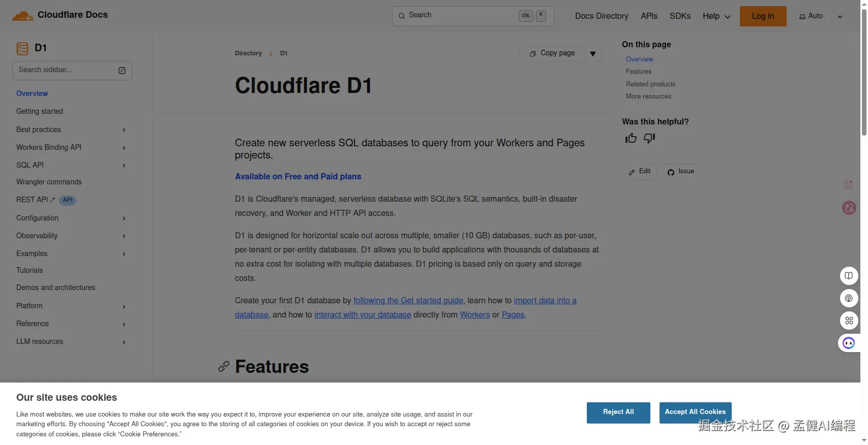Expand the Workers Binding API section
This screenshot has height=445, width=868.
pyautogui.click(x=124, y=148)
